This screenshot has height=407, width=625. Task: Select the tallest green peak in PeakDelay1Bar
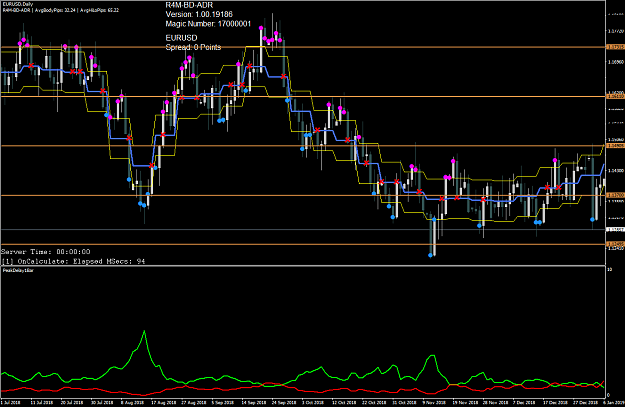click(144, 331)
